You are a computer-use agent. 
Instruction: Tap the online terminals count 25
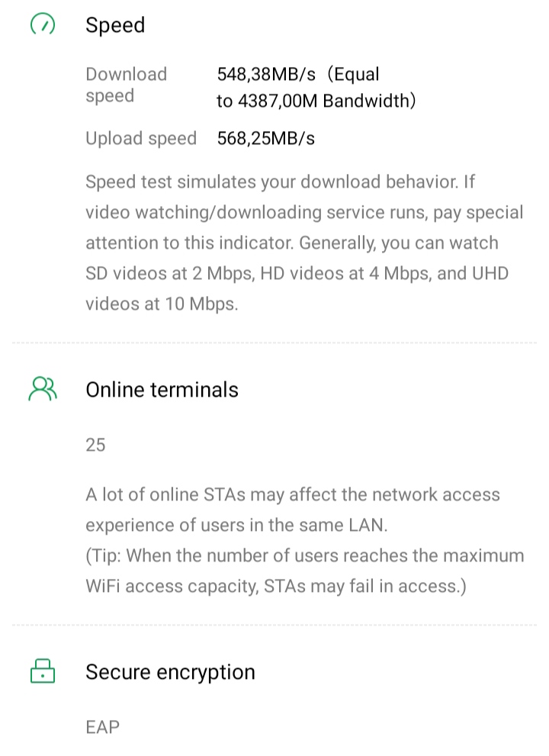[95, 445]
